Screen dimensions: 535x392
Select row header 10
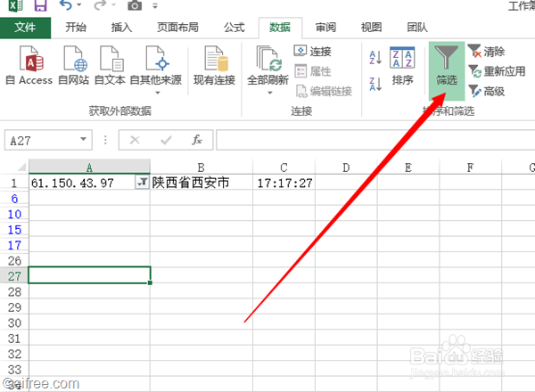tap(14, 214)
